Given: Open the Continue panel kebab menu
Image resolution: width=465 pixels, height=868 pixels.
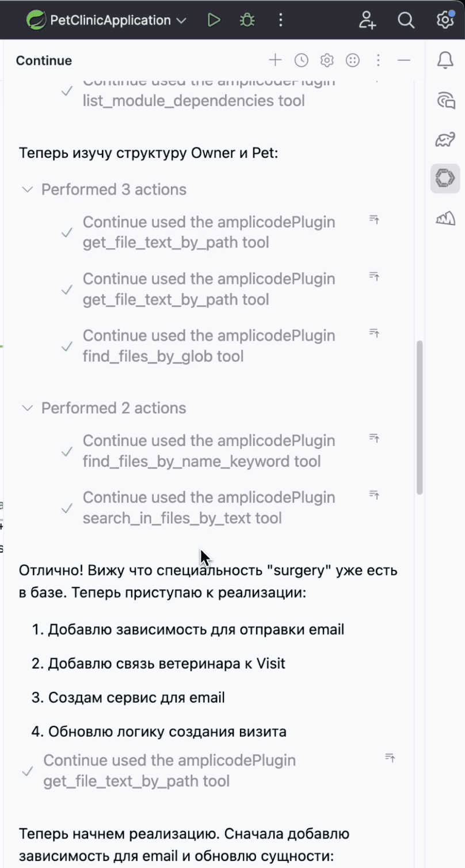Looking at the screenshot, I should click(378, 60).
